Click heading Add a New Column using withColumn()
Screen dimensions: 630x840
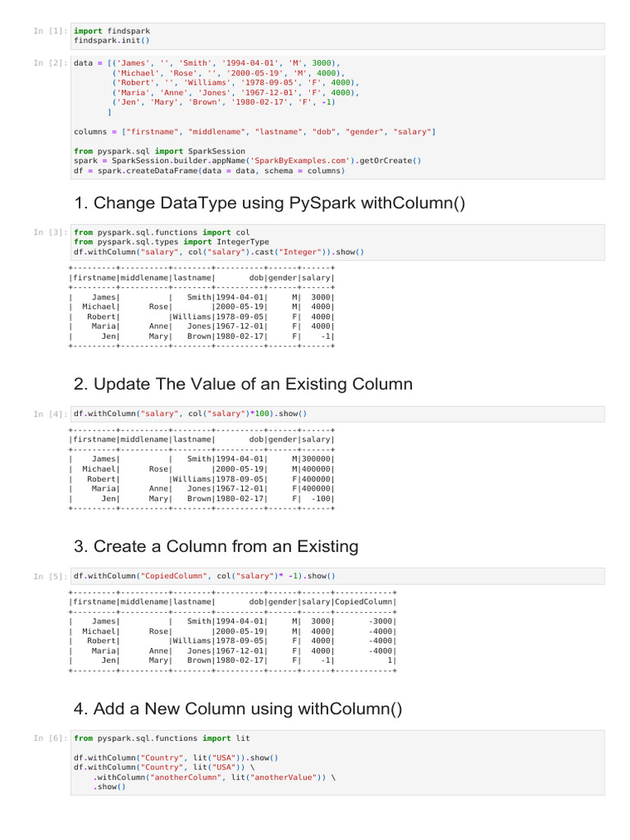pos(238,709)
